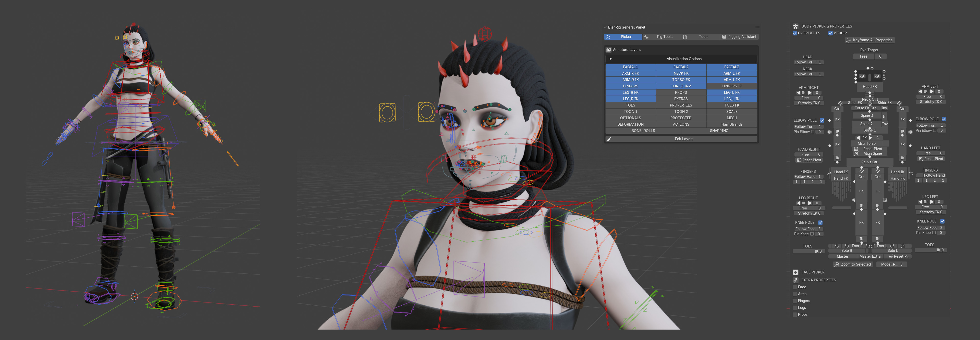Open the Tools tab

(700, 37)
